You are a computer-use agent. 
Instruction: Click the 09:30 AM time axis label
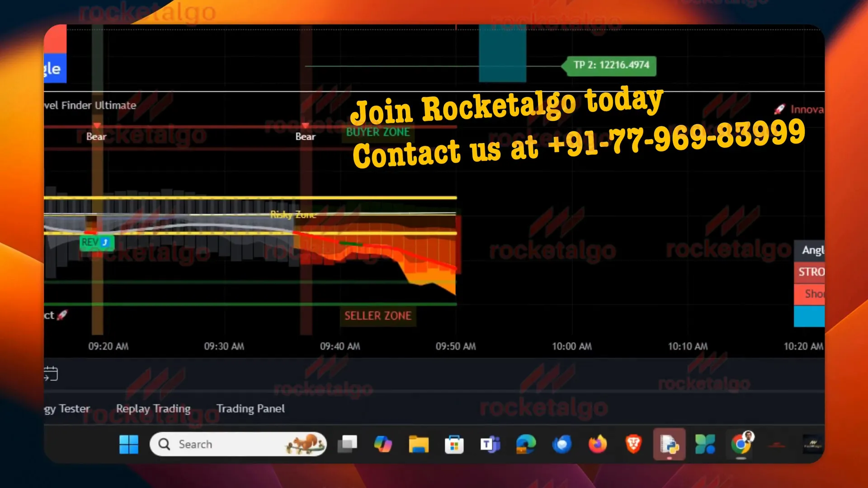pos(224,347)
